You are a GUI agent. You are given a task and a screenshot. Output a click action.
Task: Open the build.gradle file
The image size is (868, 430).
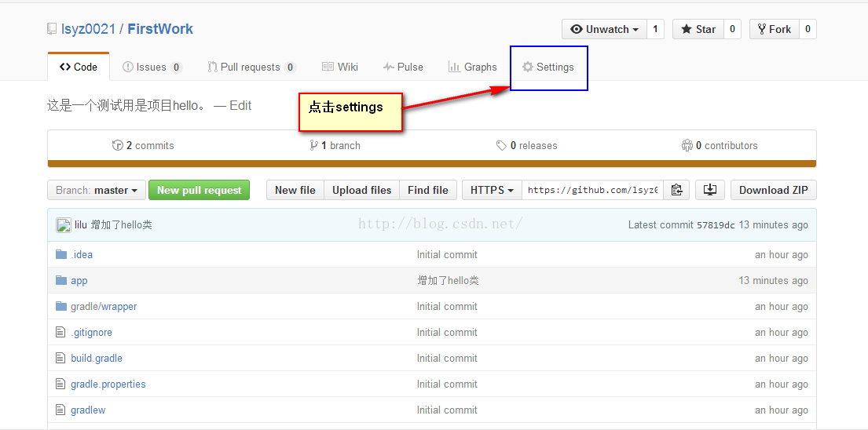97,358
